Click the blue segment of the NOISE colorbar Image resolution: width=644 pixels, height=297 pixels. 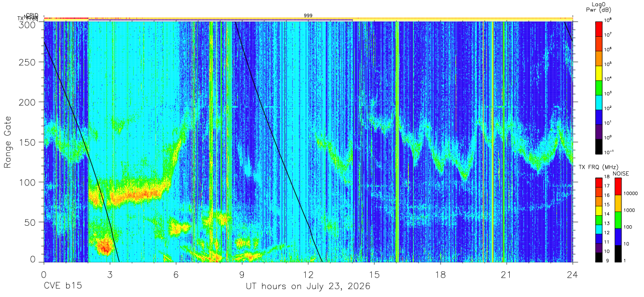point(618,237)
